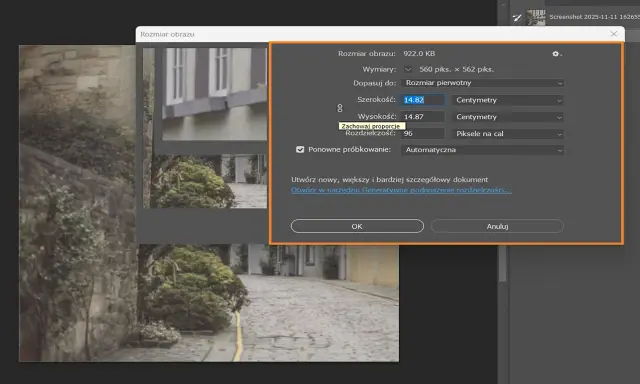This screenshot has width=640, height=384.
Task: Open the Generatywne podnoszenie rozdzielczości link
Action: [401, 190]
